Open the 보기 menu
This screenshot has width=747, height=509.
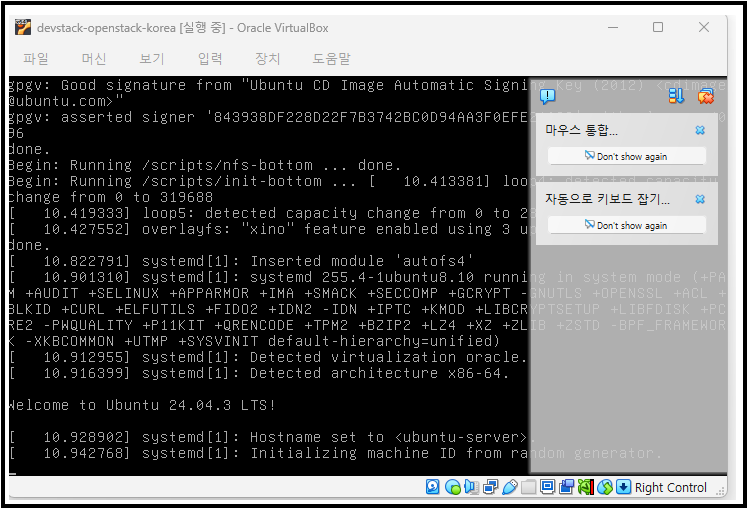tap(151, 59)
